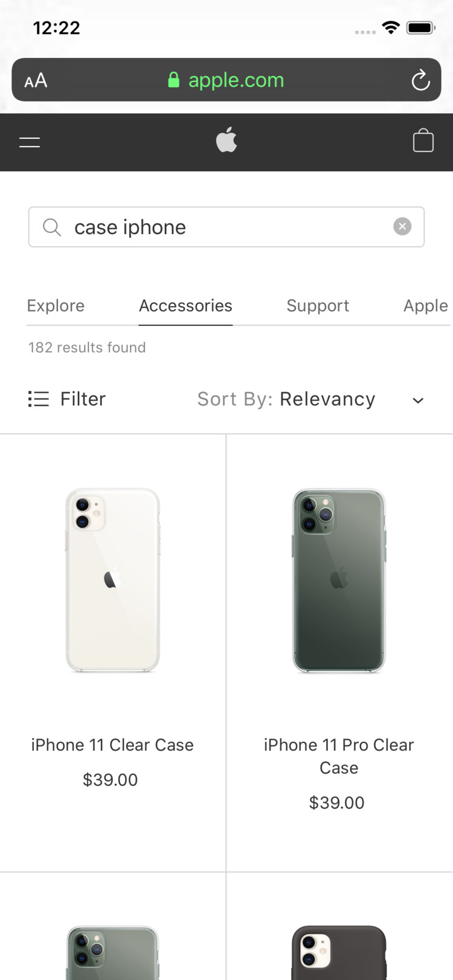Click into the "case iphone" search field
The image size is (453, 980).
(230, 227)
